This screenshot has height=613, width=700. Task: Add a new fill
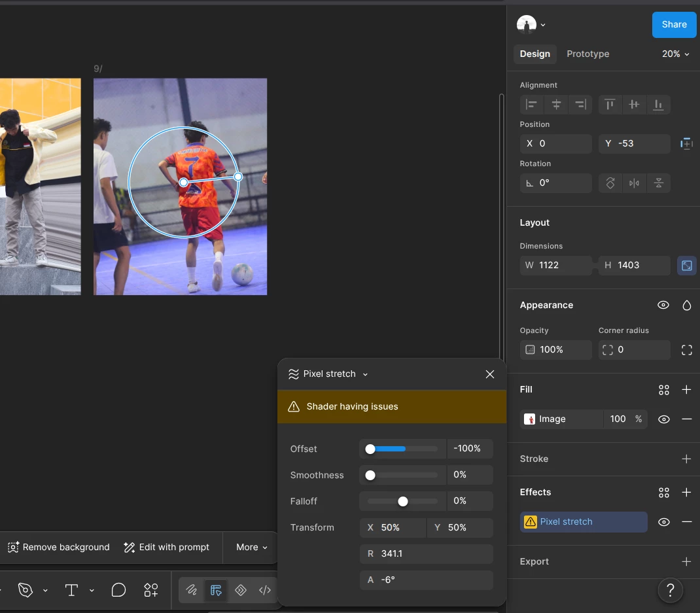point(687,390)
